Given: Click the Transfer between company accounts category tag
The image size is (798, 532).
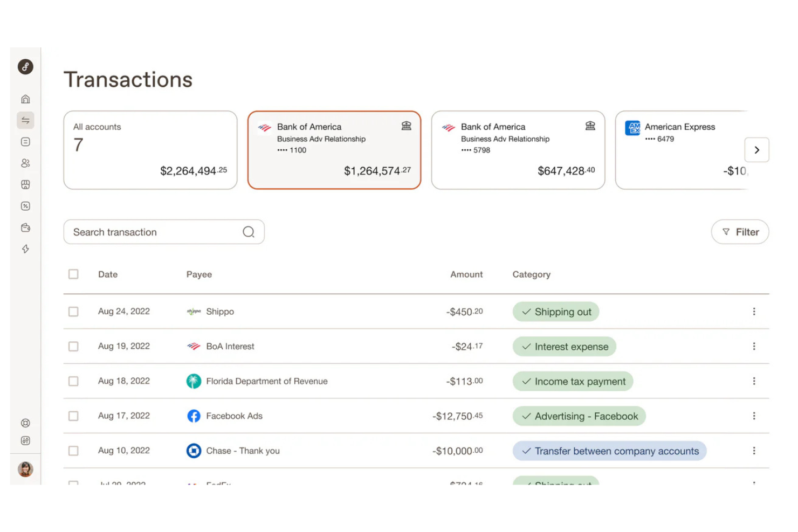Looking at the screenshot, I should [609, 451].
